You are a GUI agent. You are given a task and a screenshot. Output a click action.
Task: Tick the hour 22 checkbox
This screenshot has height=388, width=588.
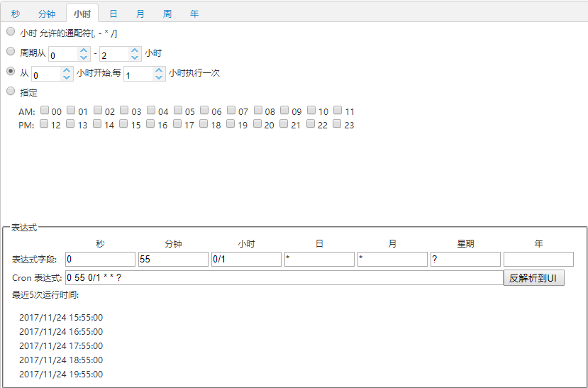click(x=311, y=123)
